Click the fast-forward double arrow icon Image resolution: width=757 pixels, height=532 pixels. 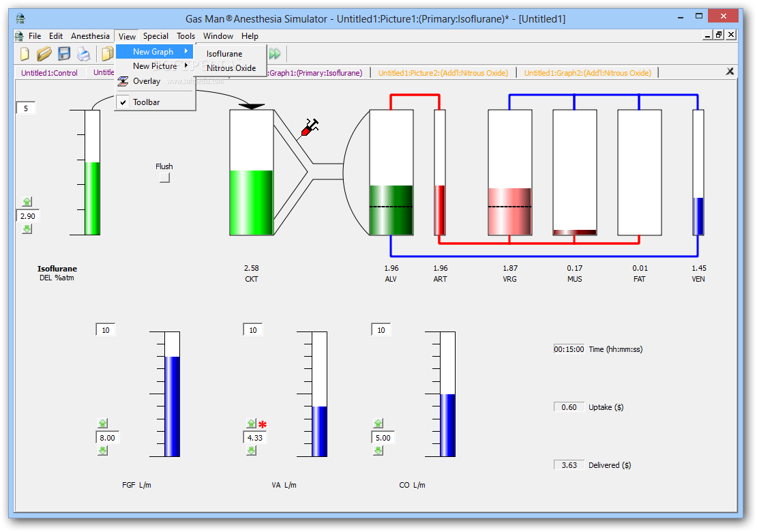275,54
